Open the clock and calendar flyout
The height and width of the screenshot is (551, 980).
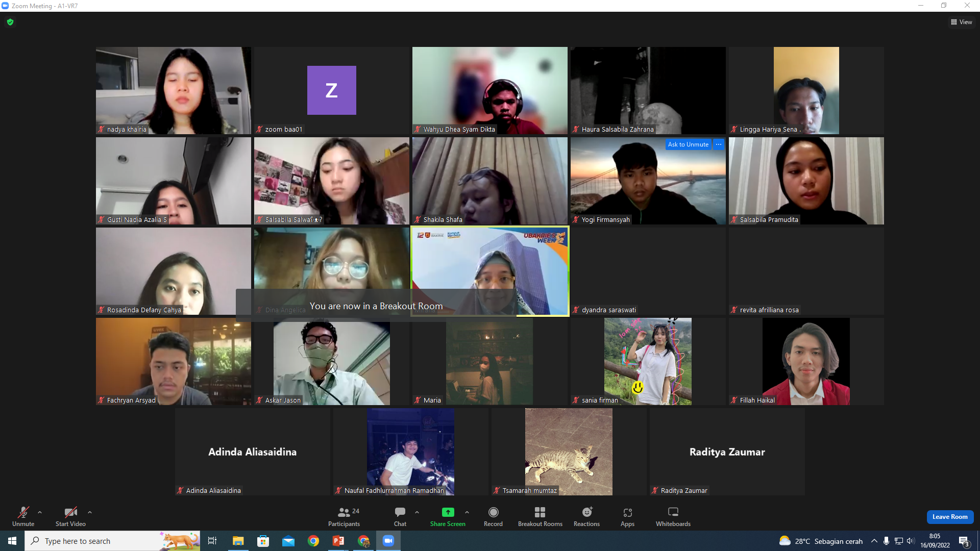point(935,541)
